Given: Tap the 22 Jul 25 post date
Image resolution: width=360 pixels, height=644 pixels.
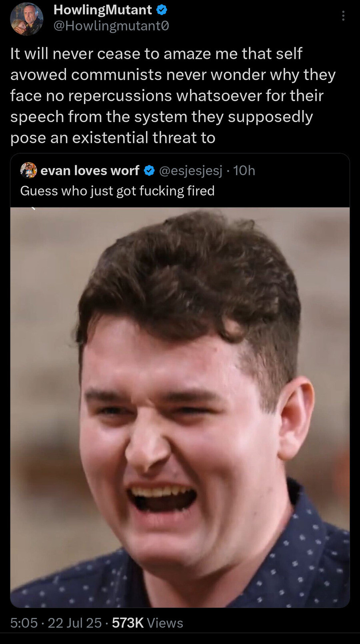Looking at the screenshot, I should point(75,623).
